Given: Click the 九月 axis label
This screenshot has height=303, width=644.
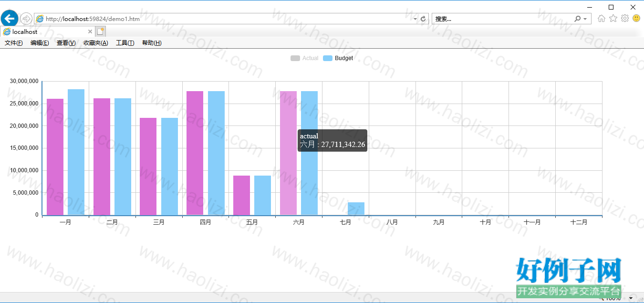Looking at the screenshot, I should (438, 222).
